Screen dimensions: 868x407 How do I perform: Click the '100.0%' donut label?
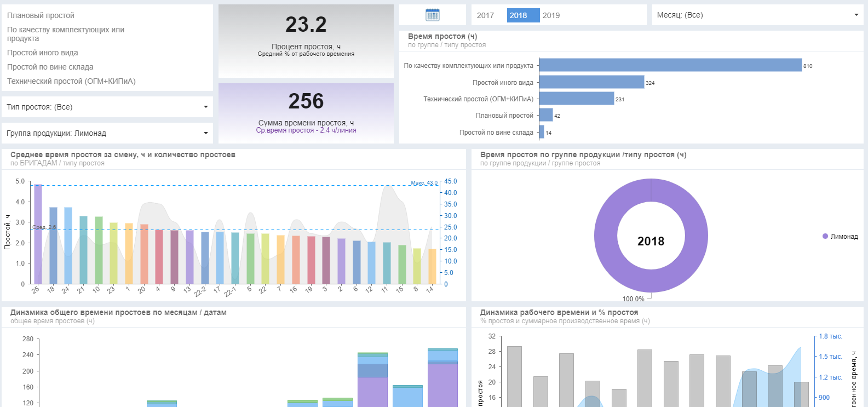[633, 299]
